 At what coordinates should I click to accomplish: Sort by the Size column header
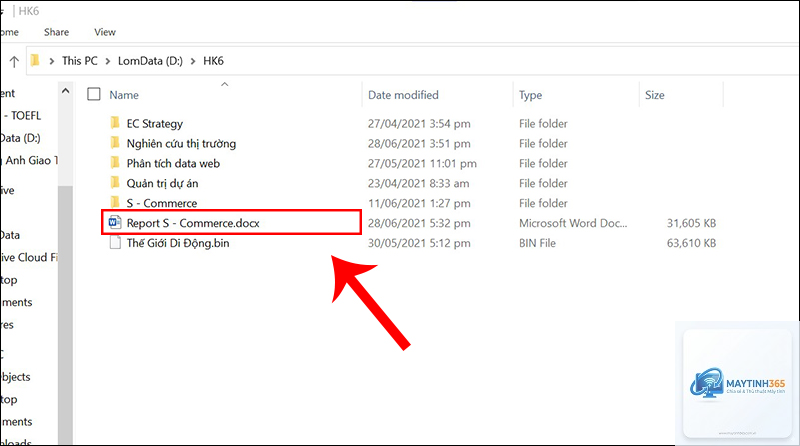pos(655,95)
